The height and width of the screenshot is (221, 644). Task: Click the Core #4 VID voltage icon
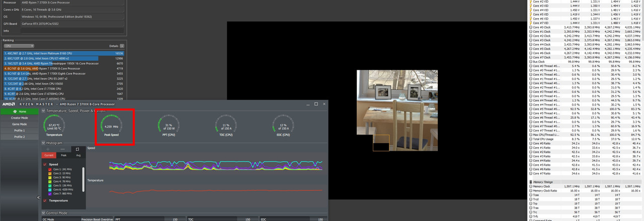531,10
